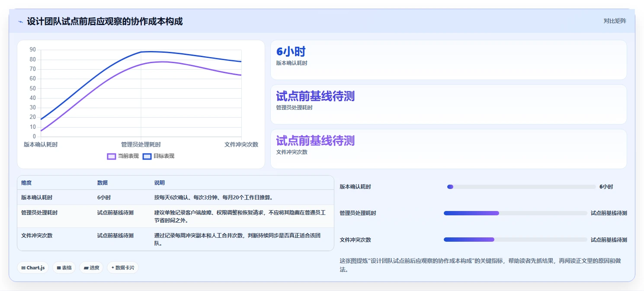Viewport: 644px width, 291px height.
Task: Click the Chart.js chip
Action: click(33, 268)
